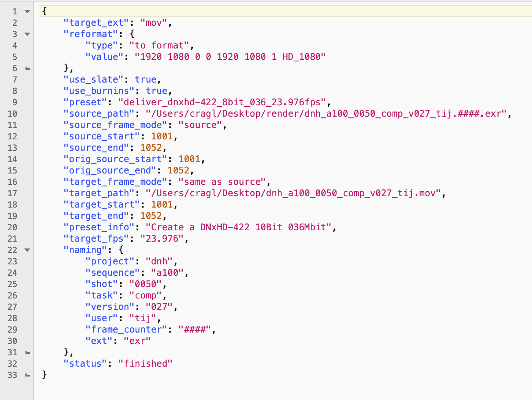The image size is (532, 400).
Task: Click the fold end marker on line 31
Action: (x=28, y=353)
